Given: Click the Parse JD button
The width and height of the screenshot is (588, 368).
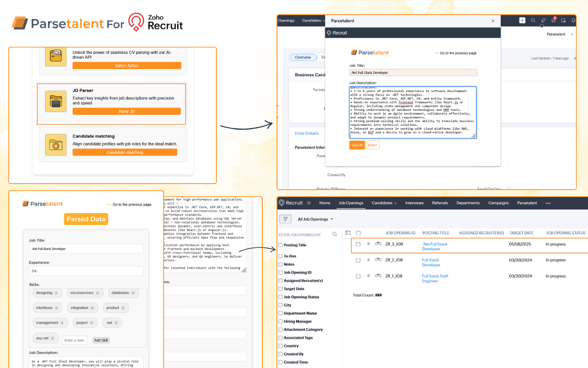Looking at the screenshot, I should [x=127, y=111].
